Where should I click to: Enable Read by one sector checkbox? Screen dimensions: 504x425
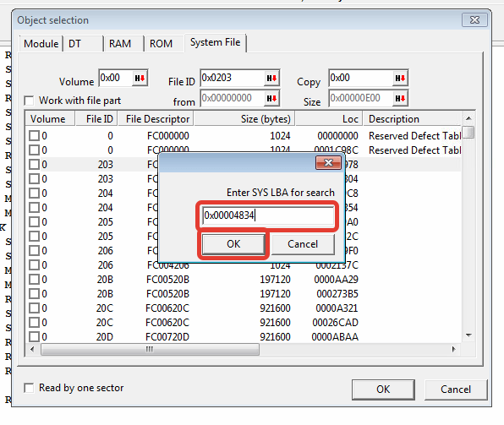29,388
